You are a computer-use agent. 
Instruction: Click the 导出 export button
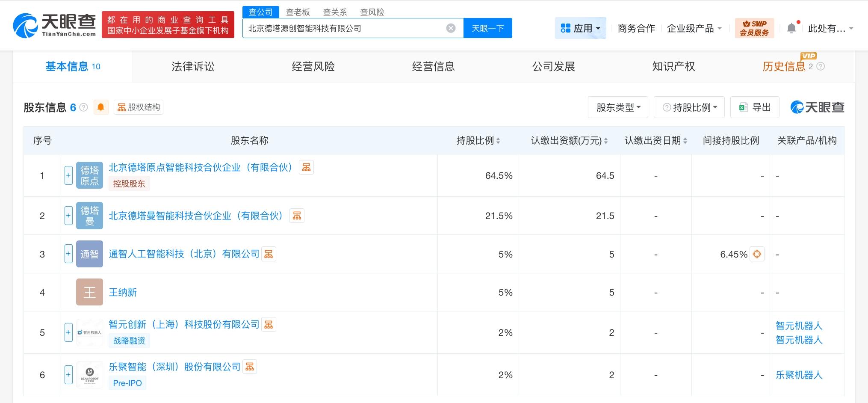pyautogui.click(x=755, y=107)
